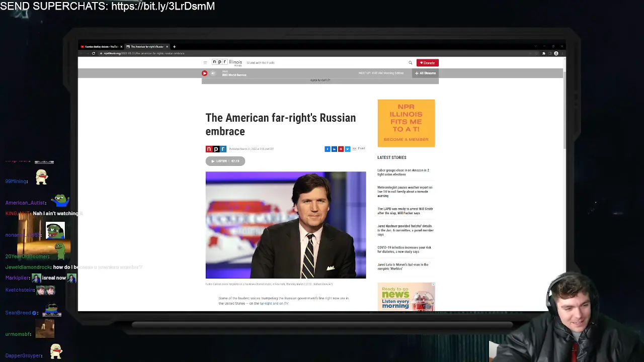
Task: Share article via email icon
Action: pos(354,149)
